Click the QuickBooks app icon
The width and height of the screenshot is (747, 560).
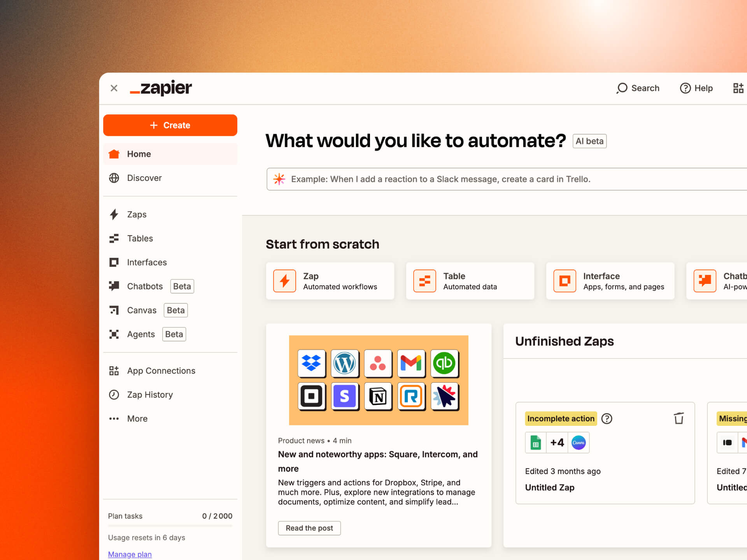(444, 363)
